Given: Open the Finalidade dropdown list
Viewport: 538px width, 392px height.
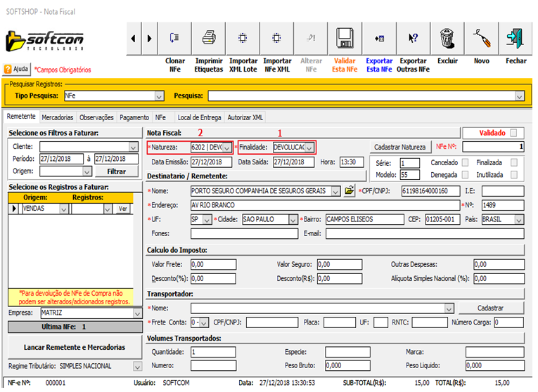Looking at the screenshot, I should click(x=309, y=148).
